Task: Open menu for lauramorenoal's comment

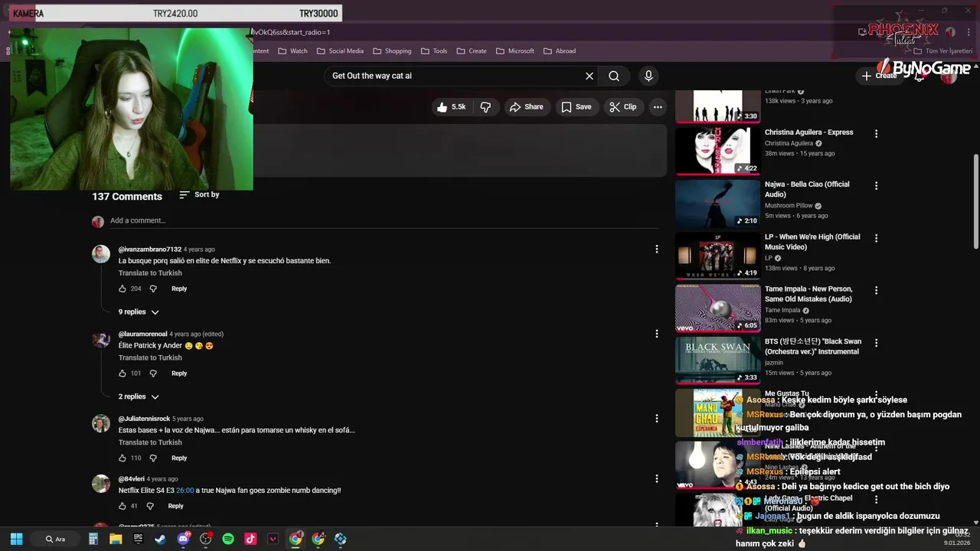Action: (x=656, y=334)
